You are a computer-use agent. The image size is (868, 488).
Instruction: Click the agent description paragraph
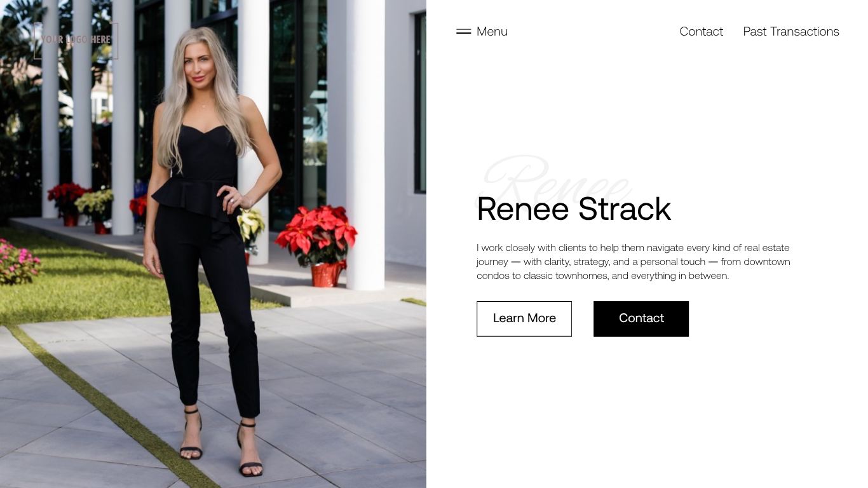point(634,261)
